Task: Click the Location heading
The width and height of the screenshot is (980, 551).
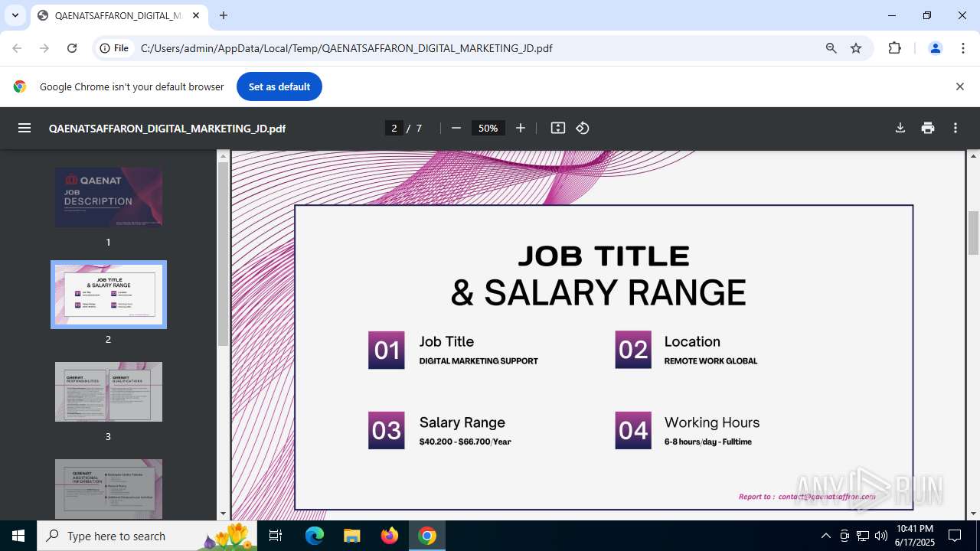Action: (692, 341)
